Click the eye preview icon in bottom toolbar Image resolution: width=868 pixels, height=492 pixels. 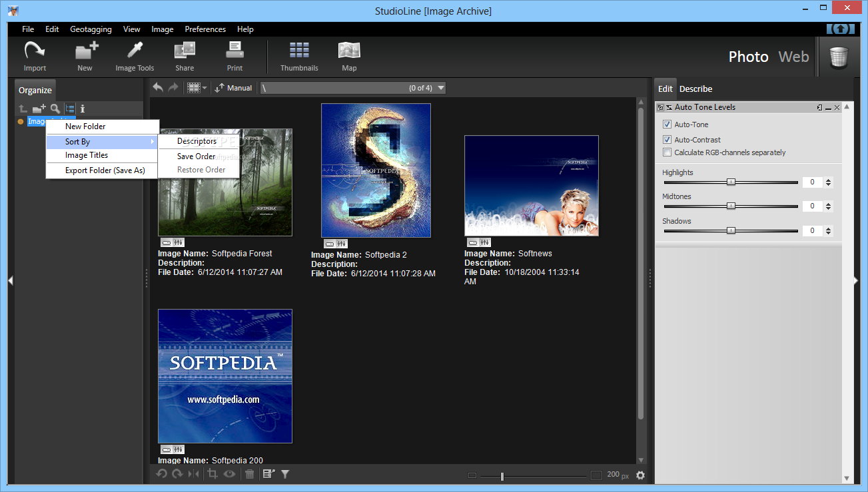tap(230, 474)
